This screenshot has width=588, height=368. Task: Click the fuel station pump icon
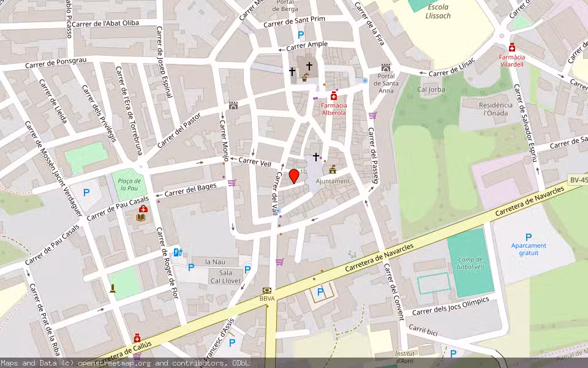(178, 252)
